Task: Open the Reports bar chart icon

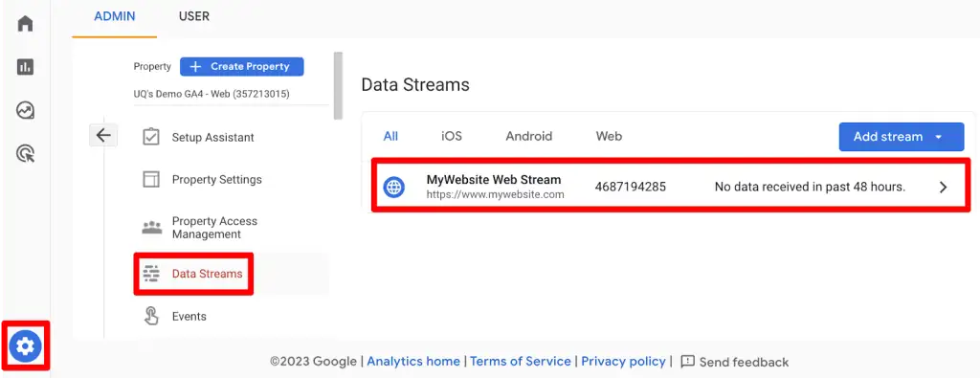Action: tap(25, 67)
